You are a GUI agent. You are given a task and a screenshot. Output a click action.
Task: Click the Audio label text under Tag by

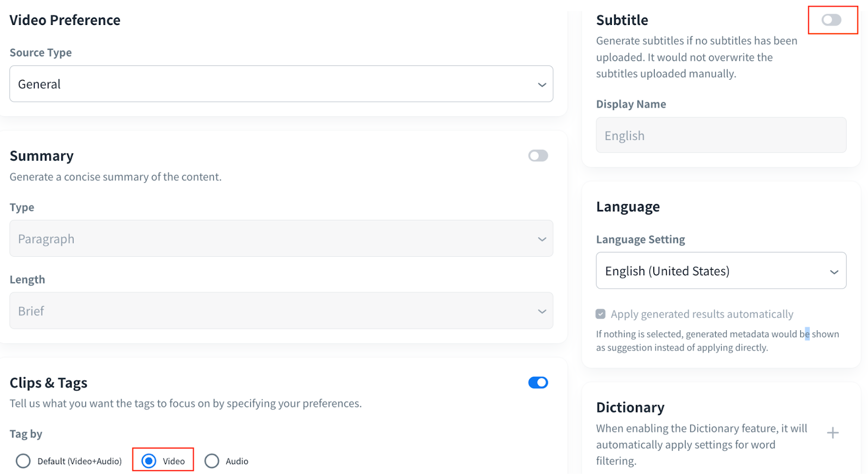pyautogui.click(x=237, y=461)
